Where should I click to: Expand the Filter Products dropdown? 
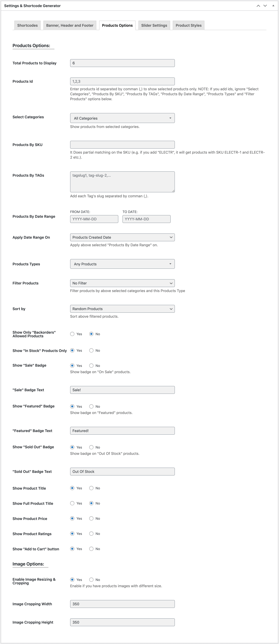tap(122, 283)
